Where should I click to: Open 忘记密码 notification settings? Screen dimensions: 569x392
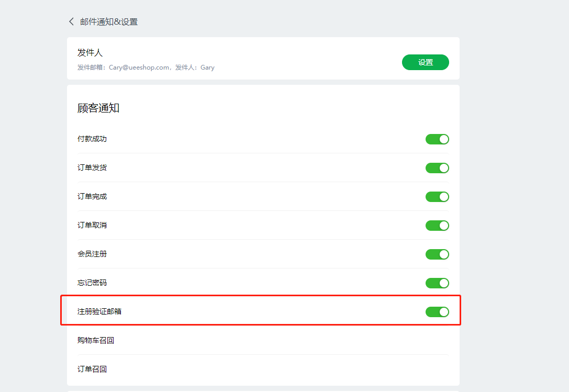click(x=92, y=283)
